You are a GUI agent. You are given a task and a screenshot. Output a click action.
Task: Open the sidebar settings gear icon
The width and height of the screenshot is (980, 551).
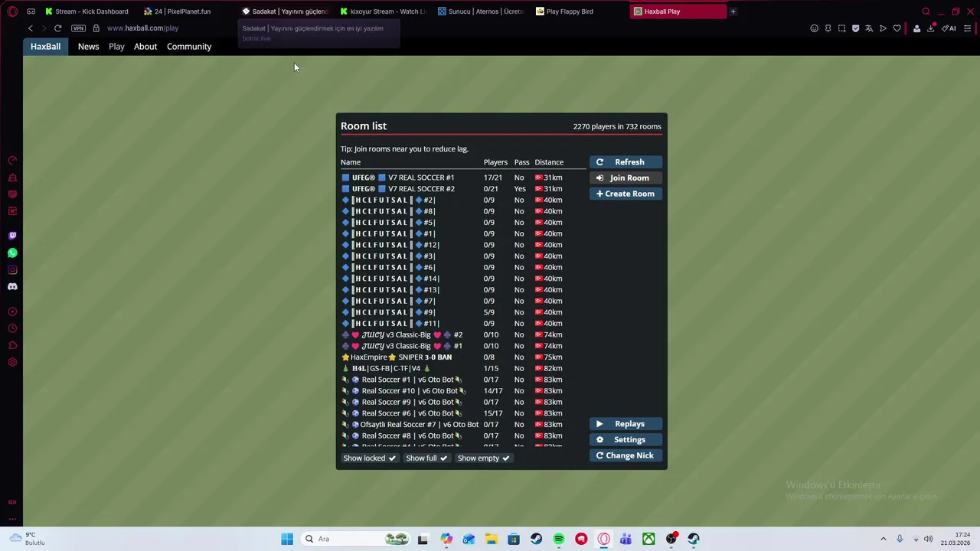tap(12, 362)
